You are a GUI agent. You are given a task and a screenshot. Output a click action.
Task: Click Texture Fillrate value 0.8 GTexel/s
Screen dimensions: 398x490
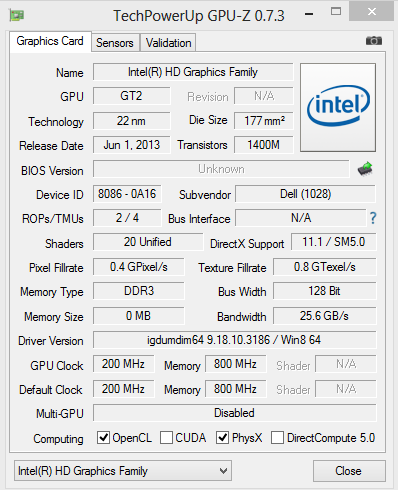pyautogui.click(x=325, y=267)
